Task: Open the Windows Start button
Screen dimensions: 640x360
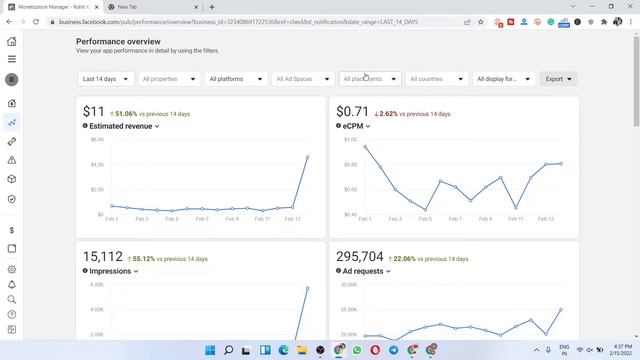Action: (210, 350)
